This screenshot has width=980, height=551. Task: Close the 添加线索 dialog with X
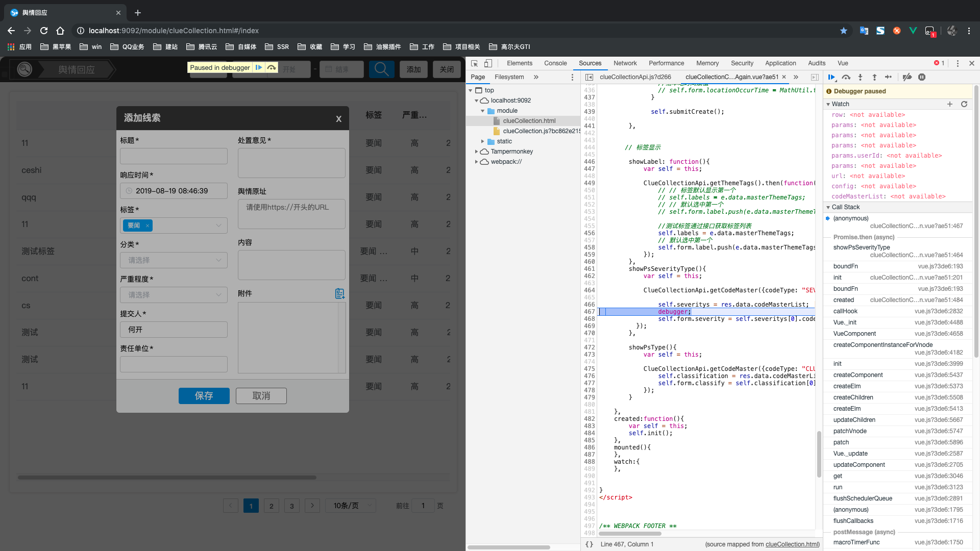pyautogui.click(x=338, y=119)
